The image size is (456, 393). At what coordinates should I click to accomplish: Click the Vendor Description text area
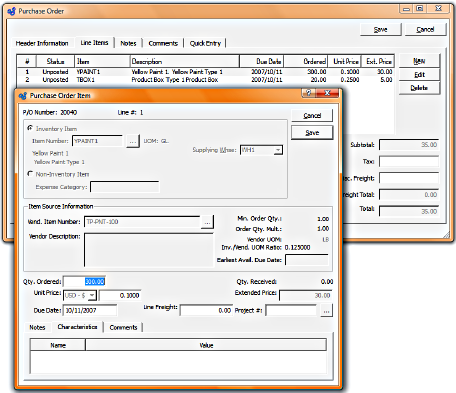coord(149,250)
